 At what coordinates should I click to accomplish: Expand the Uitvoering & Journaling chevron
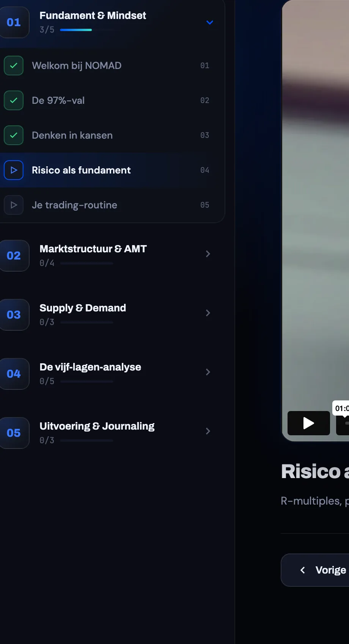[x=208, y=431]
